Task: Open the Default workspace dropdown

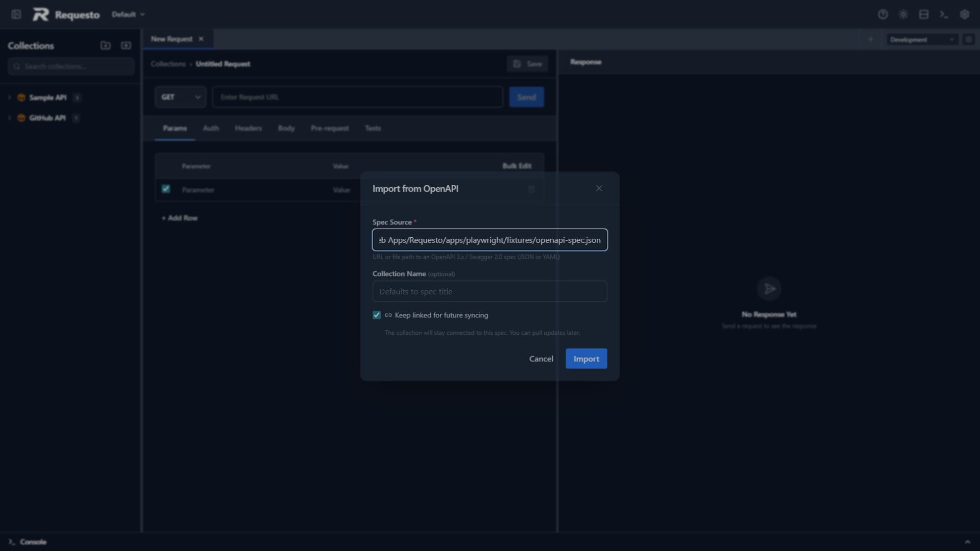Action: coord(128,14)
